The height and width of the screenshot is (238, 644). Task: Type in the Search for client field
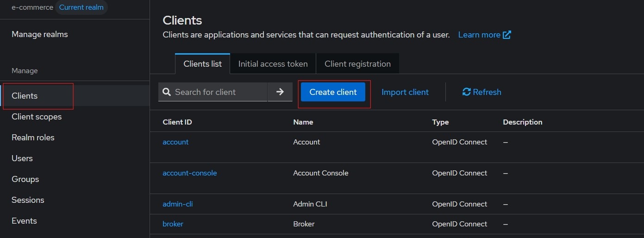[x=218, y=92]
